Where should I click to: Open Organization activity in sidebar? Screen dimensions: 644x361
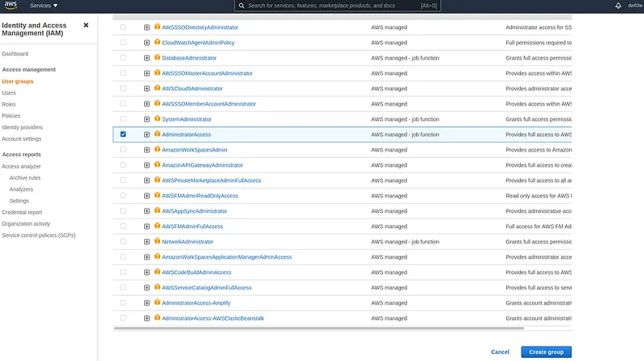(x=26, y=224)
